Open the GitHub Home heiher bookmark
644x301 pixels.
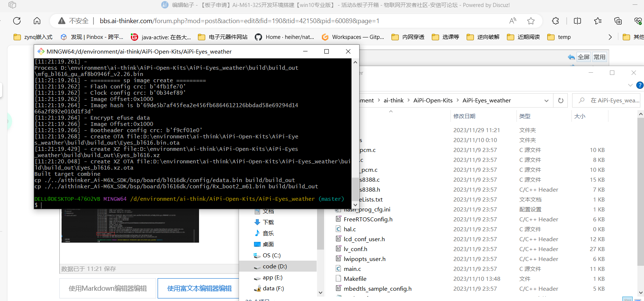coord(284,37)
